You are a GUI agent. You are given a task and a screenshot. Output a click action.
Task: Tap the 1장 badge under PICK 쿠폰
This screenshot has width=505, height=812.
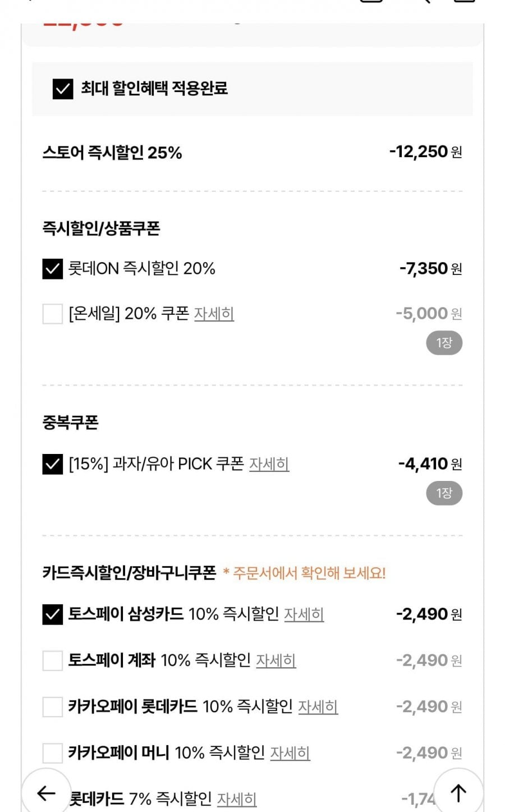click(444, 493)
